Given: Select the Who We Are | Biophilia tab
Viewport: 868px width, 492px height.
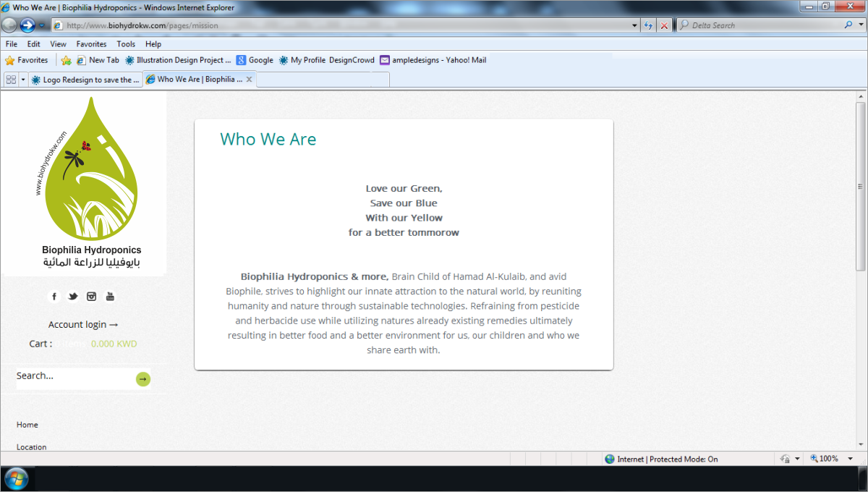Looking at the screenshot, I should tap(194, 80).
